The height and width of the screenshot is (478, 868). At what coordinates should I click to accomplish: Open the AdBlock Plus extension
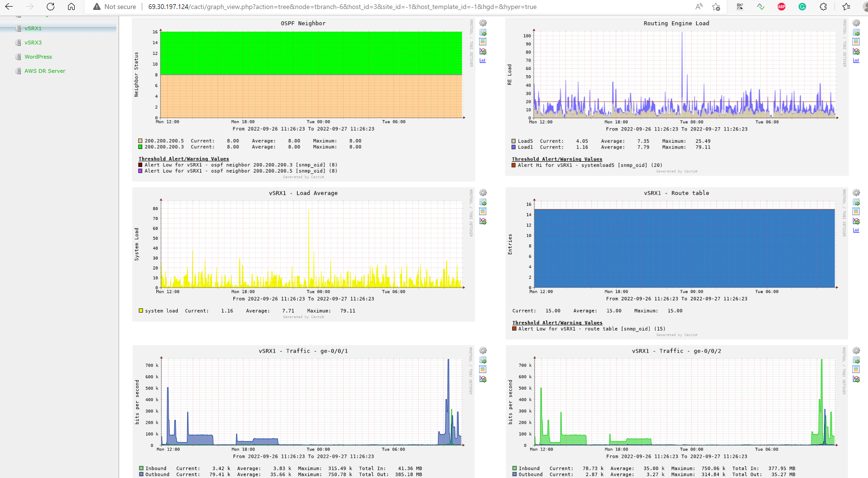782,7
